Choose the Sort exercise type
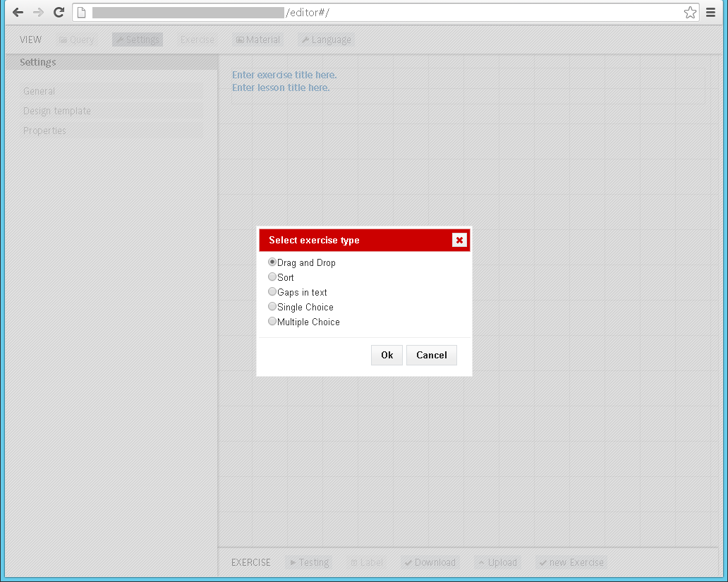This screenshot has width=728, height=582. pos(272,277)
